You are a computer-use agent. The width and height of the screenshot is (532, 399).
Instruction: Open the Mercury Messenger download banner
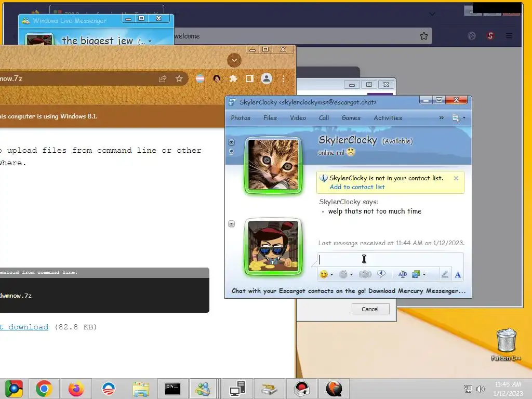pyautogui.click(x=349, y=291)
